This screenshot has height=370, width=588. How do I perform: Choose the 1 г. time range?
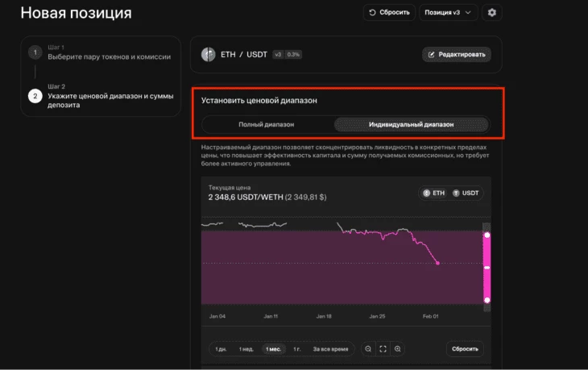(x=297, y=349)
